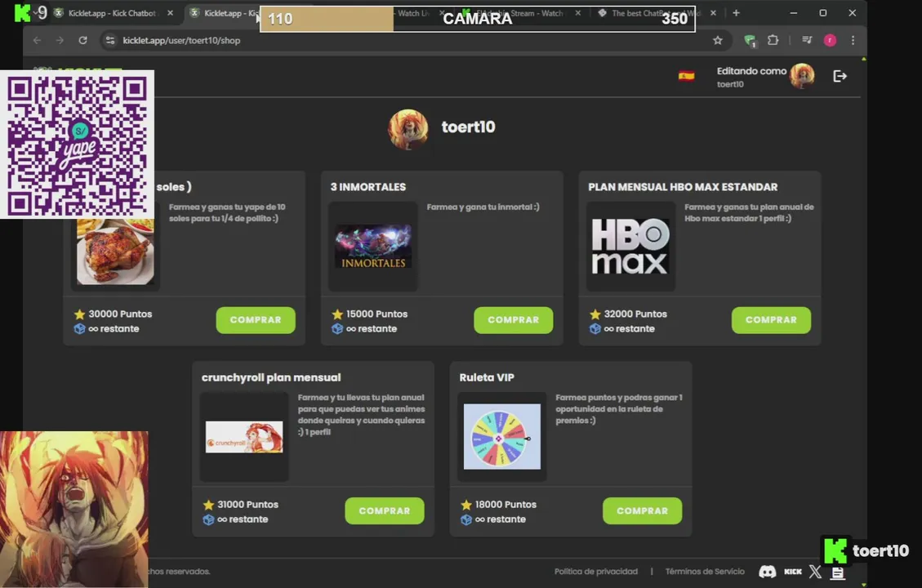Close the first Kicklet.app Kick Chatbot tab
This screenshot has width=922, height=588.
pos(170,13)
